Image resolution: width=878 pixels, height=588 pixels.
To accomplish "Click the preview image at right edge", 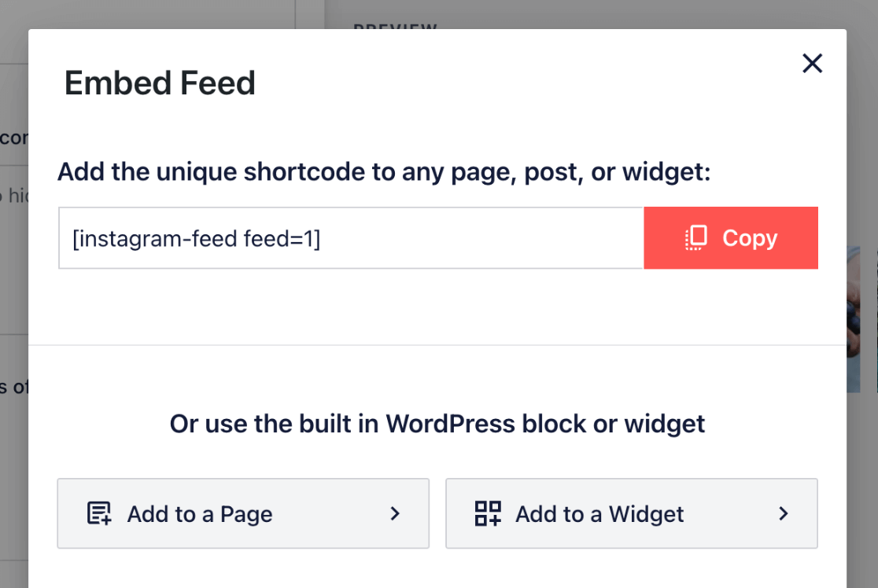I will (x=862, y=314).
